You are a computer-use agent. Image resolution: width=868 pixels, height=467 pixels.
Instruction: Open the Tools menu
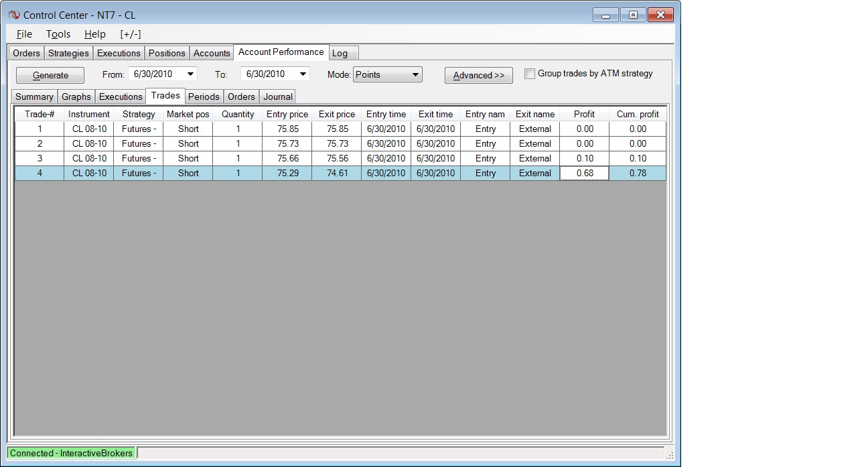[x=58, y=34]
